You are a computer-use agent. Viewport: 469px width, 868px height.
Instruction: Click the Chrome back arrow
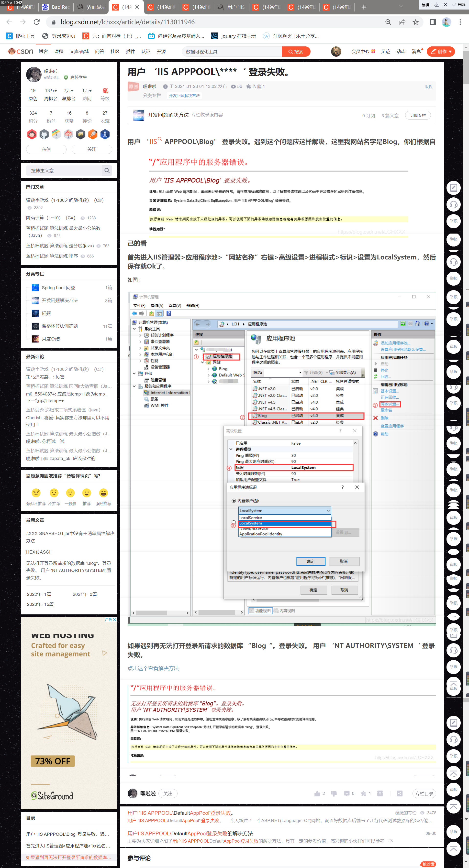coord(9,22)
